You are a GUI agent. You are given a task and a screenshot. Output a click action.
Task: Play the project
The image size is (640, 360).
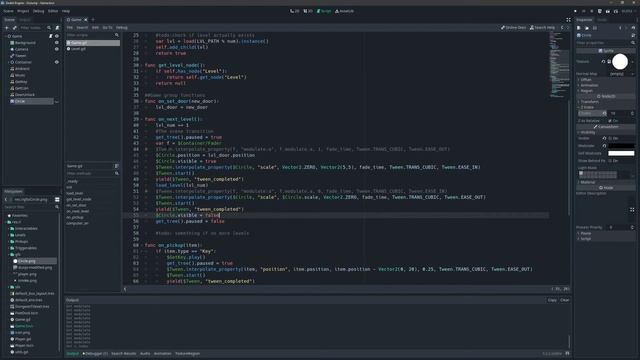click(x=576, y=11)
